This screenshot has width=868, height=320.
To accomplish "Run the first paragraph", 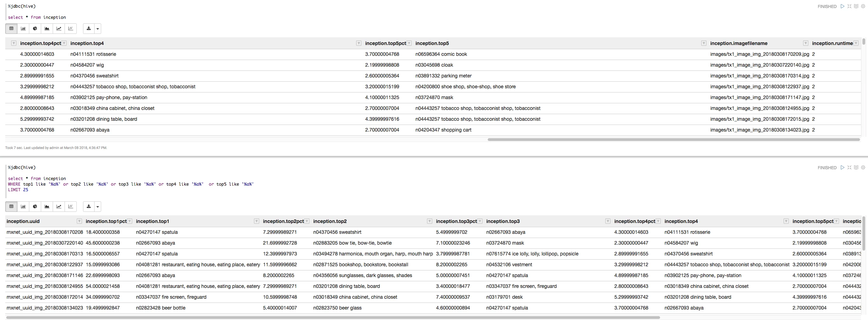I will 843,6.
